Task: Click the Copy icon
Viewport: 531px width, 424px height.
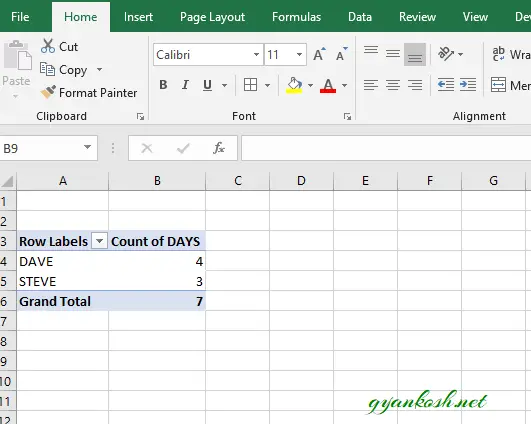Action: click(x=47, y=69)
